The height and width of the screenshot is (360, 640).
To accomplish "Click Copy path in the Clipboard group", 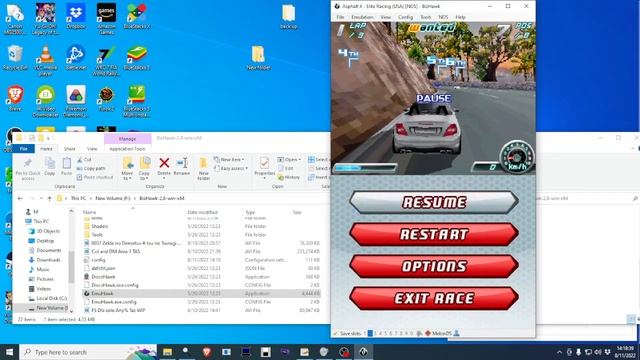I will point(91,168).
